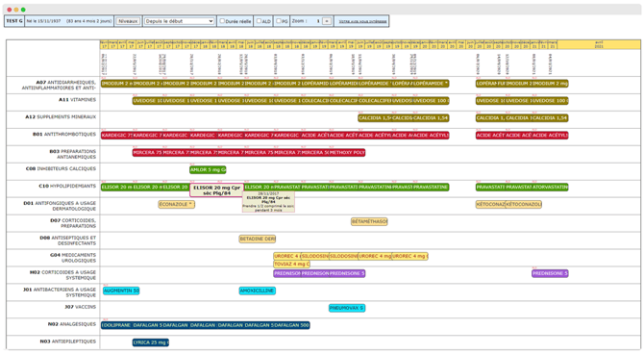644x354 pixels.
Task: Select the LYRICA 25 mg bar
Action: point(151,342)
